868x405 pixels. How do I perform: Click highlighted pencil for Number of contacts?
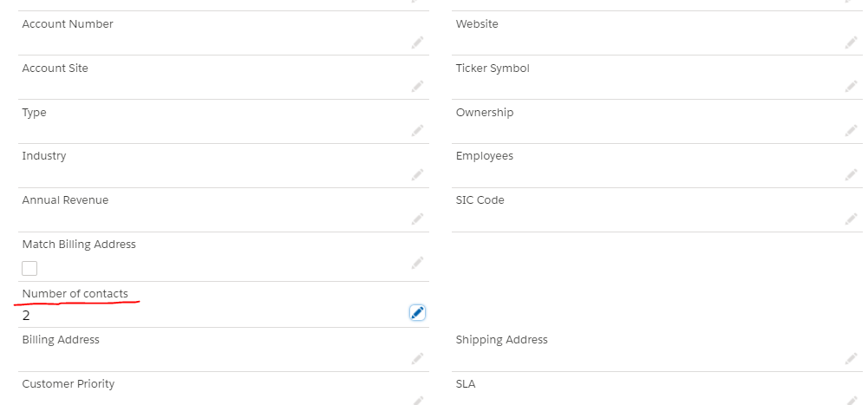pyautogui.click(x=417, y=313)
